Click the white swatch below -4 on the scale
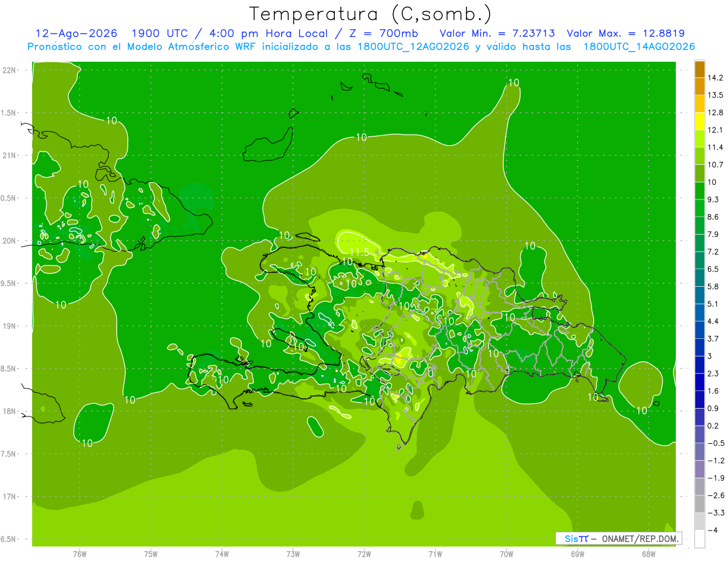 [699, 538]
